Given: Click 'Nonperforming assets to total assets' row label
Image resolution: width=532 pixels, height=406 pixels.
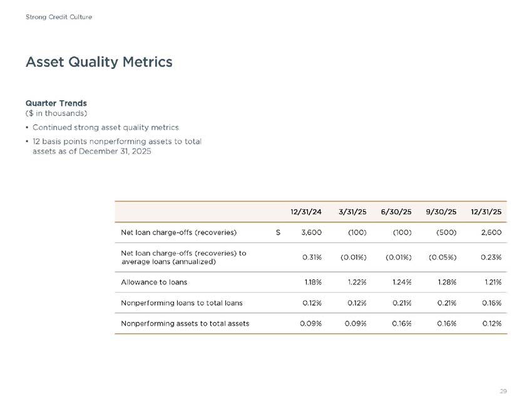Looking at the screenshot, I should (x=185, y=323).
